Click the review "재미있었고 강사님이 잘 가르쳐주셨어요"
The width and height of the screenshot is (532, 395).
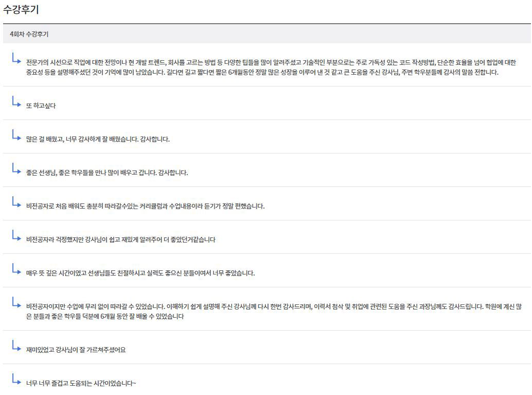tap(77, 348)
